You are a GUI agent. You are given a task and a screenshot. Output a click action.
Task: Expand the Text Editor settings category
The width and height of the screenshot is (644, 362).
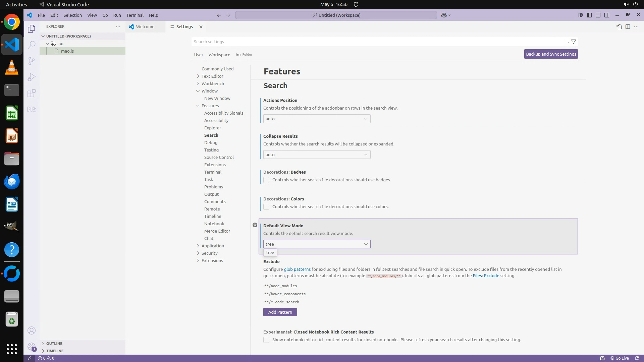pyautogui.click(x=212, y=76)
